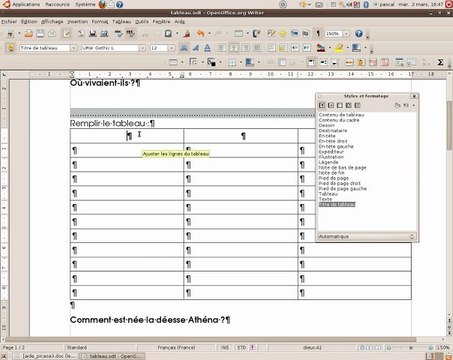The image size is (453, 360).
Task: Click the Save document icon
Action: [40, 33]
